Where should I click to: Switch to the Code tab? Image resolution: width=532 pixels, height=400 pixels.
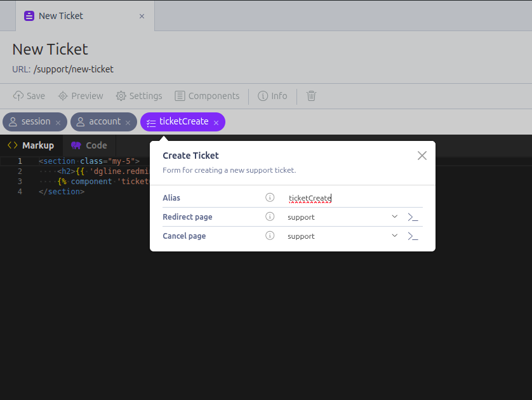[x=89, y=145]
